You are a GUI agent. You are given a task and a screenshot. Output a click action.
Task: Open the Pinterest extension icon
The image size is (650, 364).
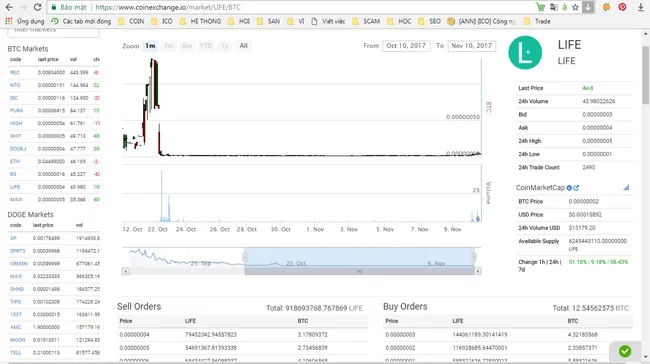622,7
